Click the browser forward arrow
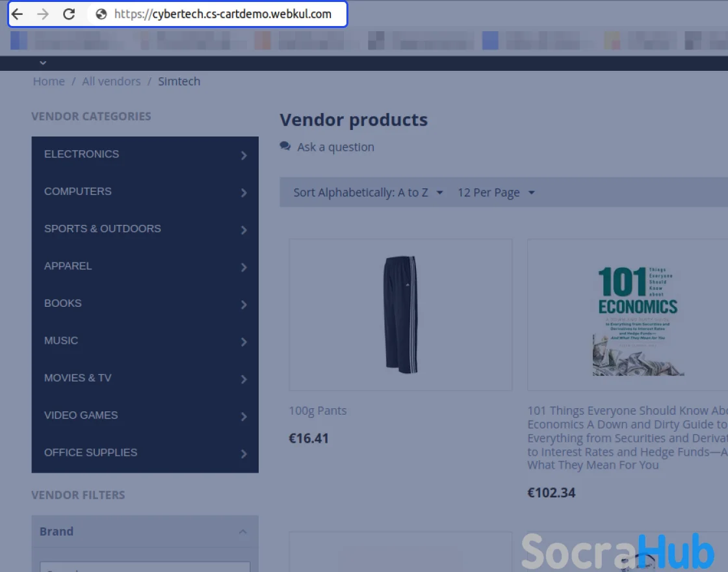This screenshot has height=572, width=728. pyautogui.click(x=43, y=14)
